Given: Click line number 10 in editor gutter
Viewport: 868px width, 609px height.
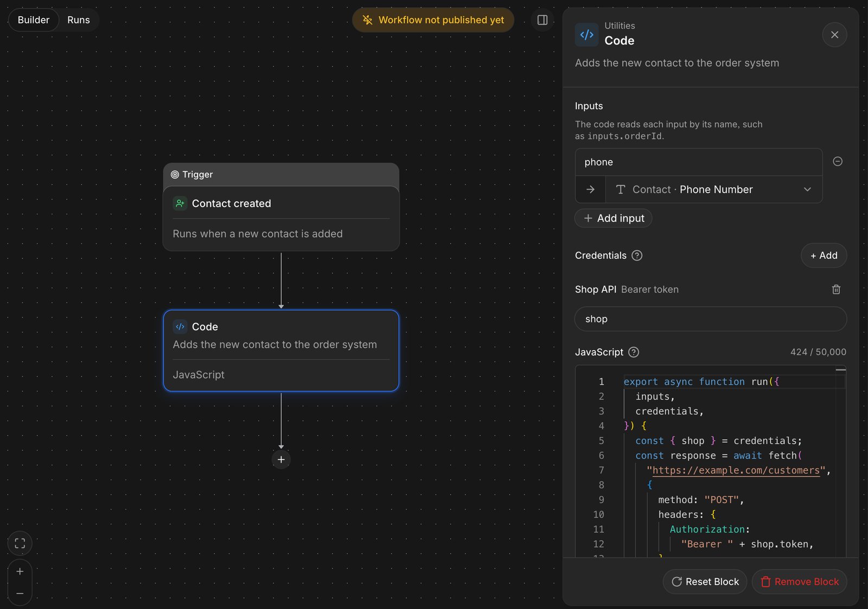Looking at the screenshot, I should tap(598, 515).
